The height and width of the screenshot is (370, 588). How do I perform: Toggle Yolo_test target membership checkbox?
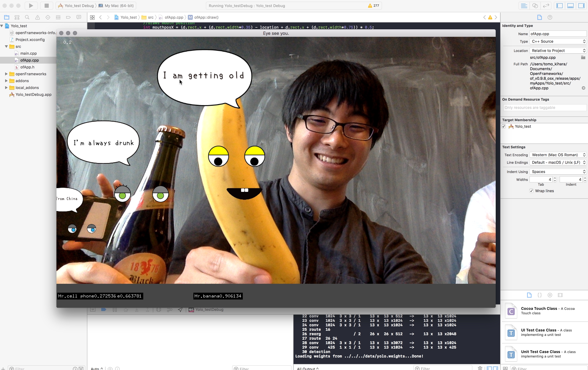click(504, 126)
